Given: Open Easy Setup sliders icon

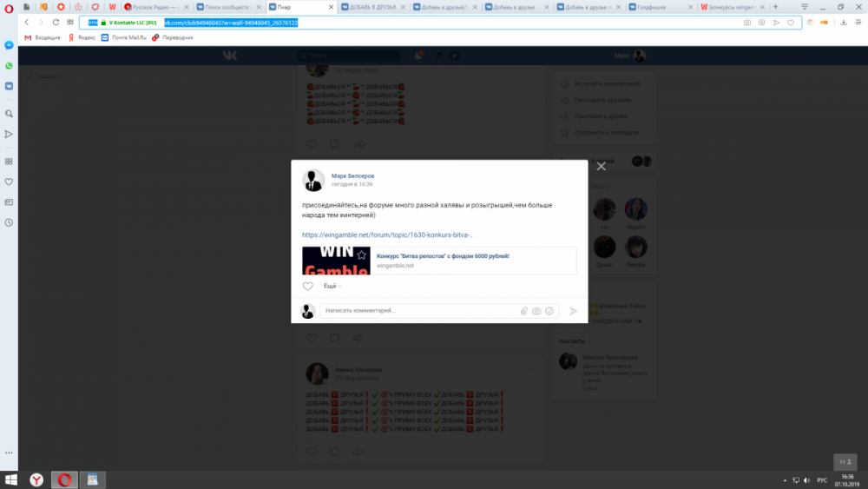Looking at the screenshot, I should click(858, 23).
